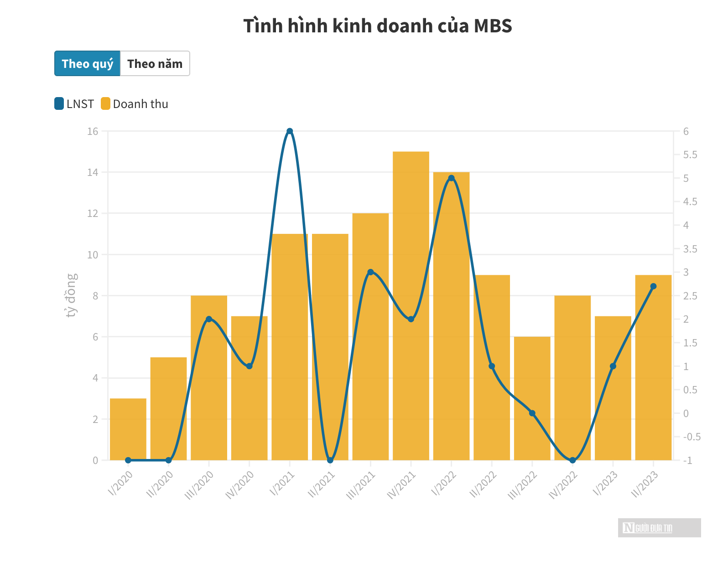This screenshot has height=567, width=728.
Task: Click the -0.5 label on right axis
Action: pyautogui.click(x=692, y=437)
